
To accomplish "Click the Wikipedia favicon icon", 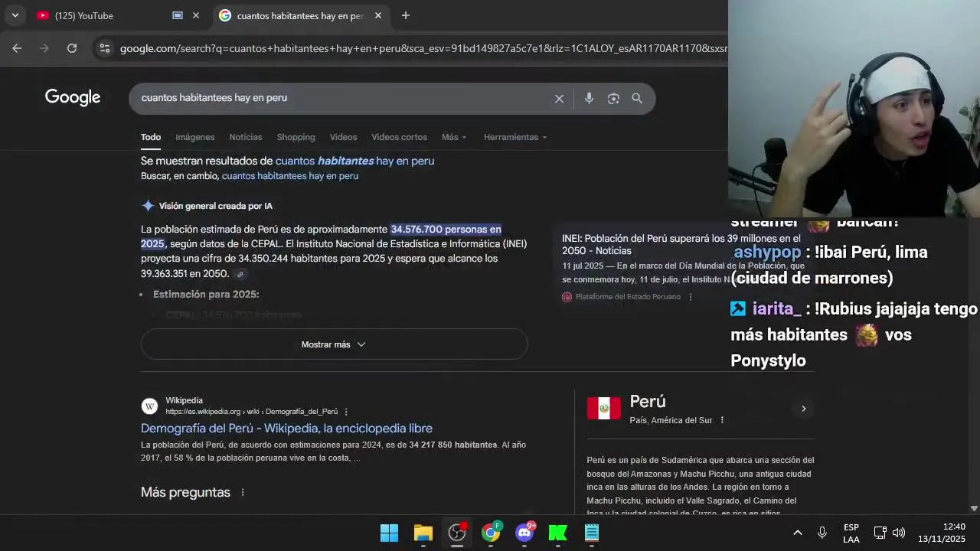I will [x=150, y=406].
